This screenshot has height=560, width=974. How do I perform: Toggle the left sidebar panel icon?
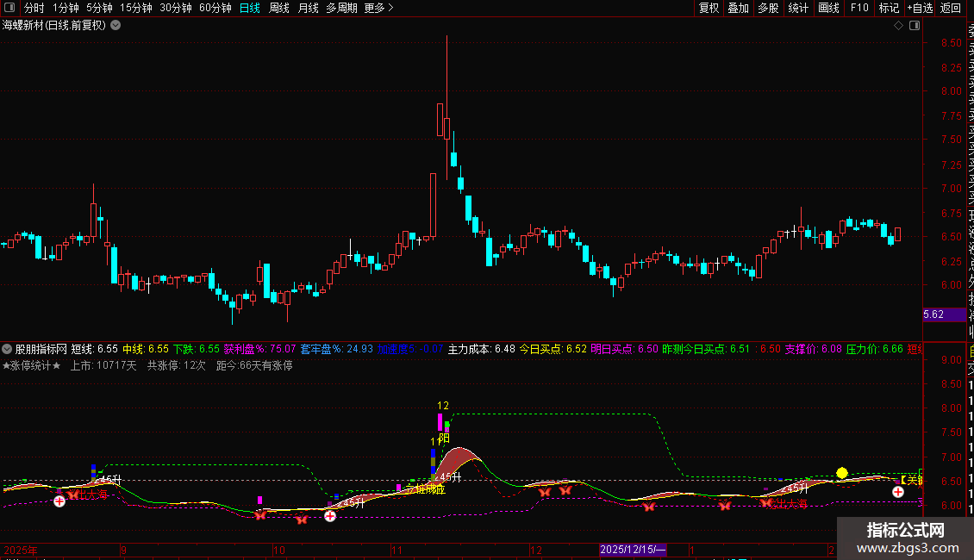9,8
